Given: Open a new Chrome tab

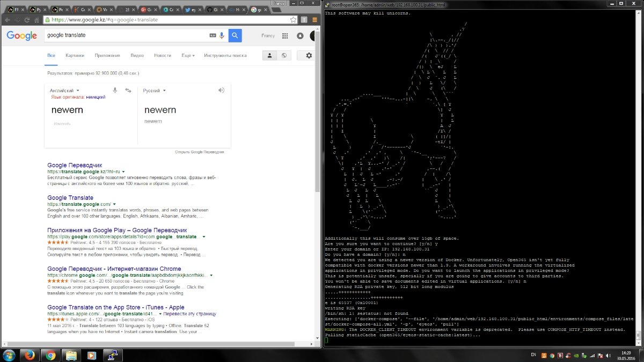Looking at the screenshot, I should point(276,10).
